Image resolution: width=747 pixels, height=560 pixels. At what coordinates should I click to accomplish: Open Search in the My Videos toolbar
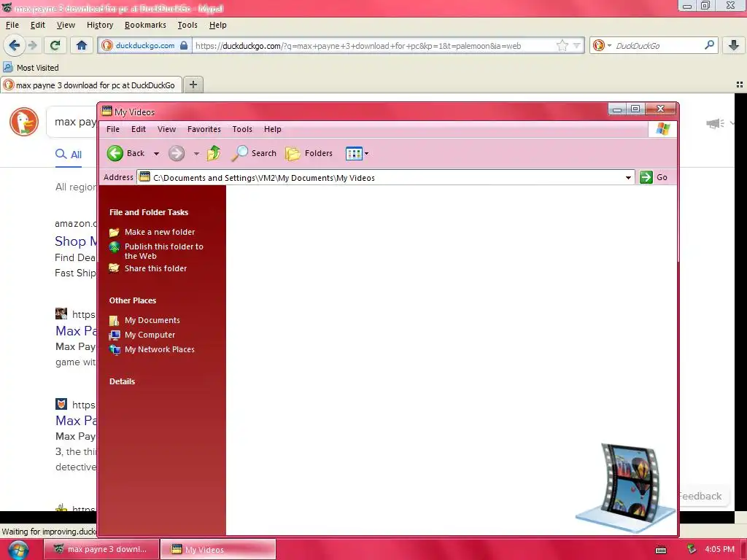tap(254, 153)
